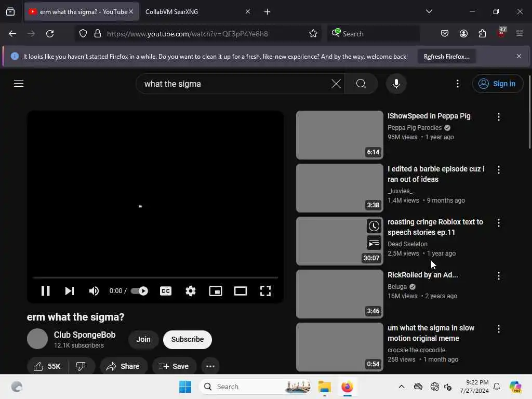Reload the current page
Image resolution: width=532 pixels, height=399 pixels.
pos(50,34)
